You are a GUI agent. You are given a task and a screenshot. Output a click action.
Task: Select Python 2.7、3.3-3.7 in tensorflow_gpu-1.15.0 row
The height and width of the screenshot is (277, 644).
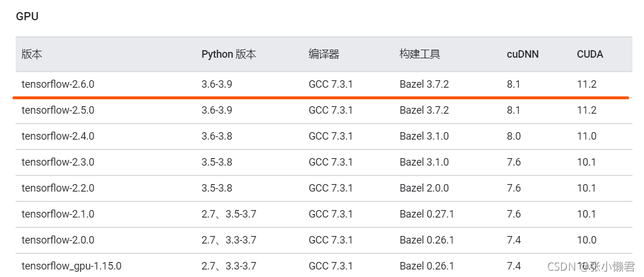229,266
